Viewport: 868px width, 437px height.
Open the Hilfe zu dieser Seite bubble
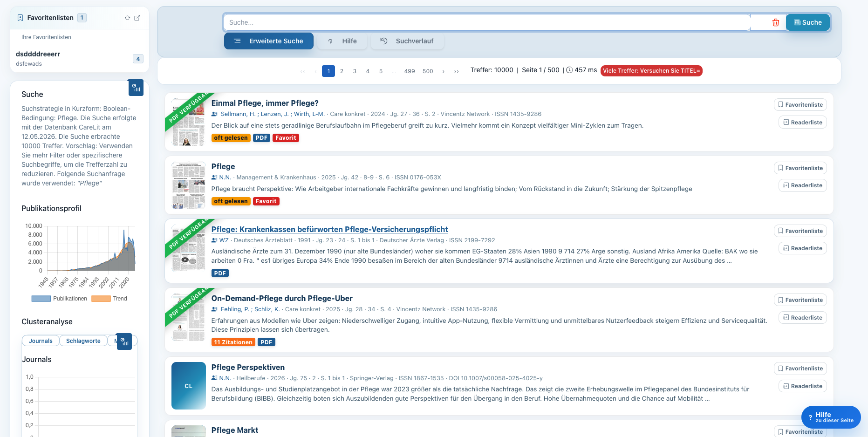(831, 417)
